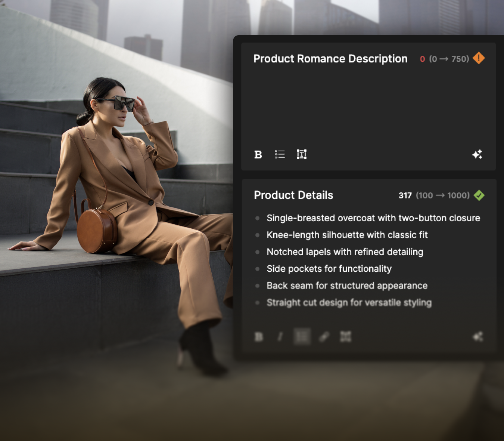Click the orange warning diamond icon
This screenshot has height=441, width=504.
tap(479, 58)
